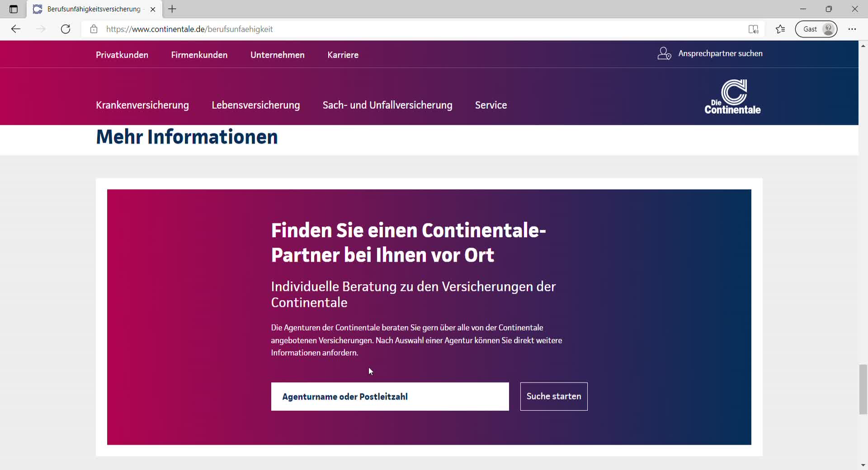Close the Berufsunfähigkeitsversicherung tab
Screen dimensions: 868x470
[x=153, y=9]
